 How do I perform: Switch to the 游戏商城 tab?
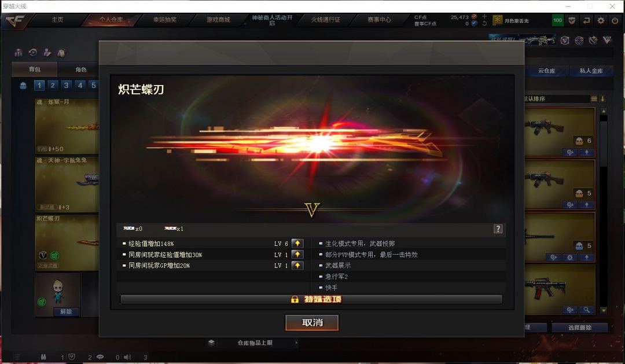218,20
